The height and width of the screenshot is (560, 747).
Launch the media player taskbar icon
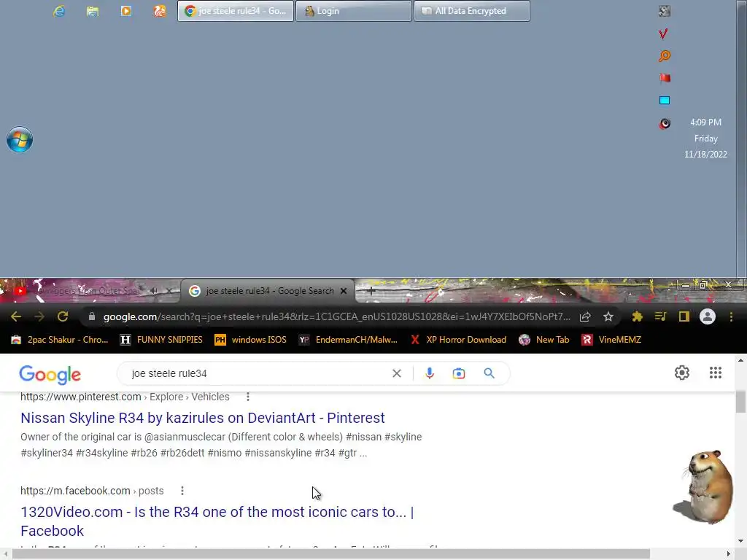pos(125,11)
